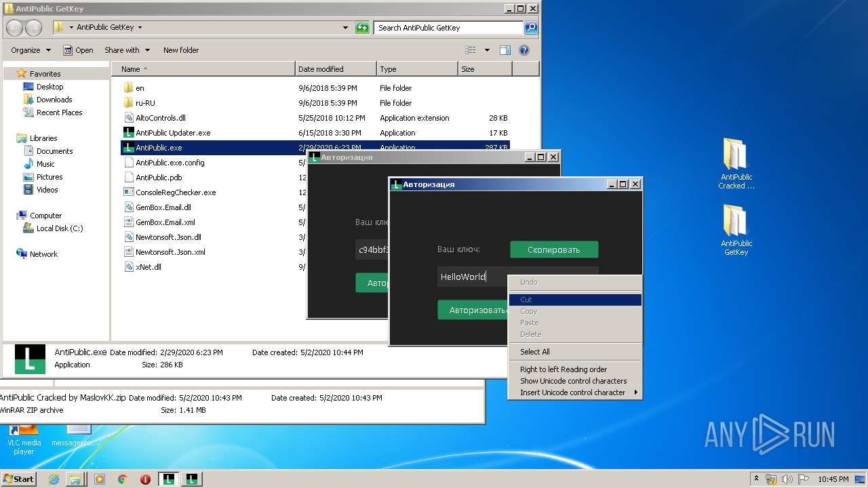
Task: Select Newtonsoft.Json.dll file
Action: tap(168, 237)
